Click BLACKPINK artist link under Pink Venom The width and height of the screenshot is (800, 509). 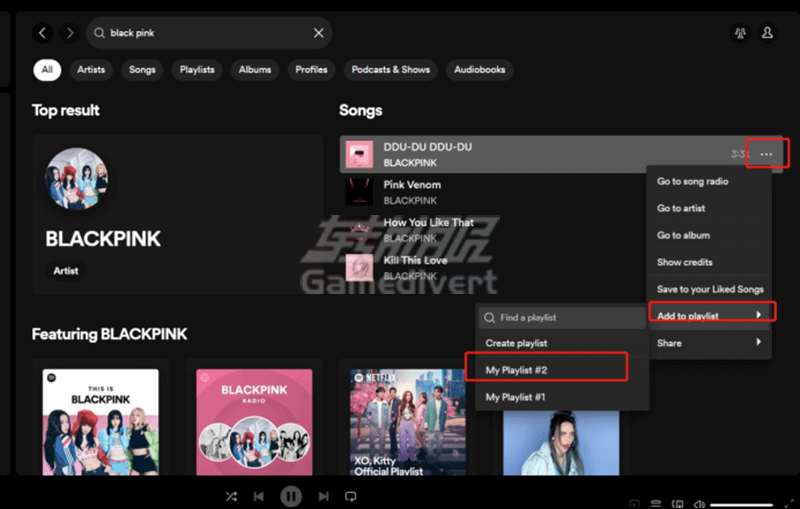tap(410, 200)
